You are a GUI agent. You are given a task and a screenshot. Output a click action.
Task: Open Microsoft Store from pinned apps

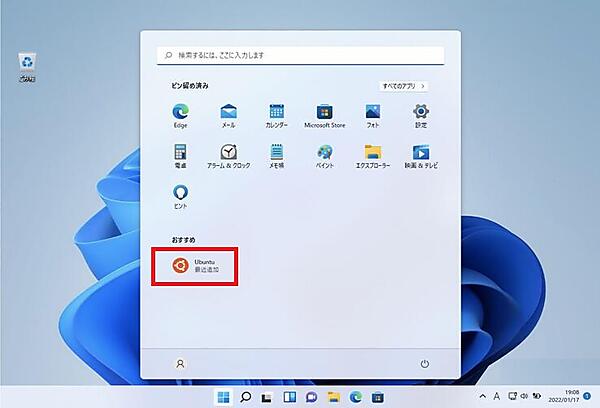[x=324, y=116]
